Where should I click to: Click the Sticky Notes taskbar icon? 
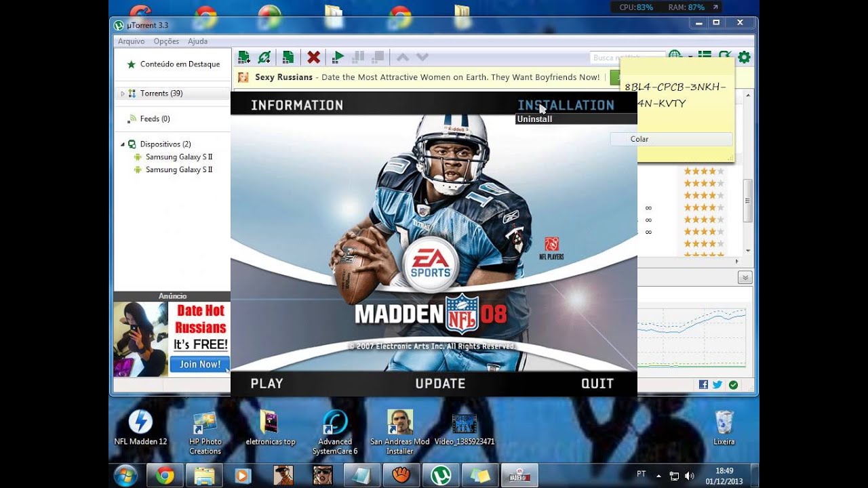coord(480,475)
